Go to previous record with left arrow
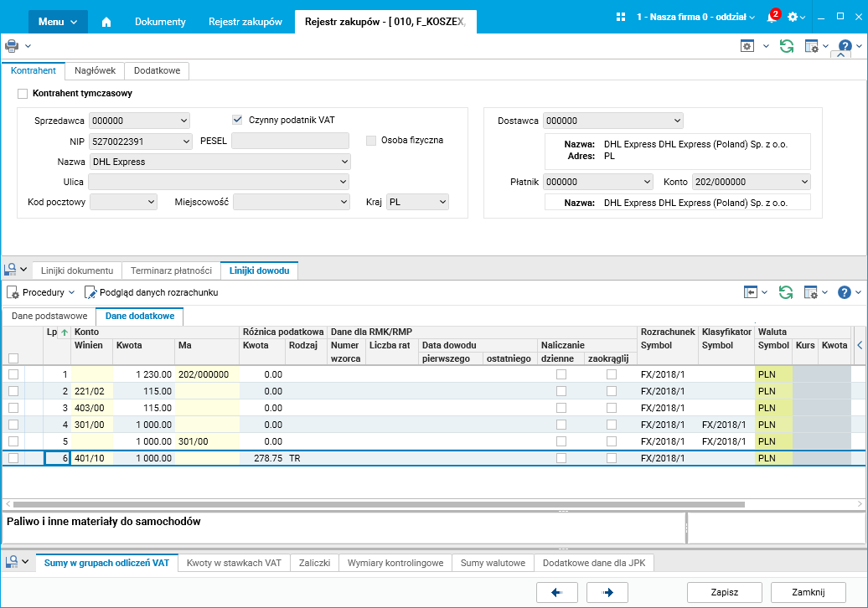The image size is (868, 608). 557,591
